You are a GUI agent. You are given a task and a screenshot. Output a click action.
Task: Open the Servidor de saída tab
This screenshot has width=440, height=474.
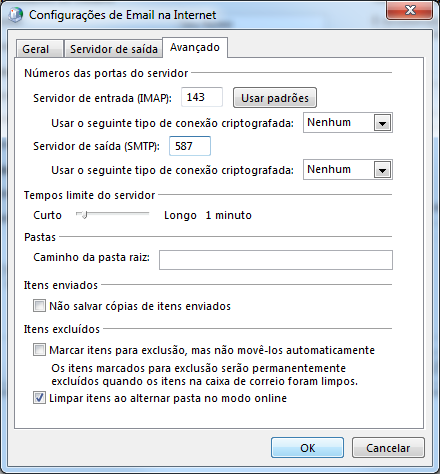click(113, 49)
